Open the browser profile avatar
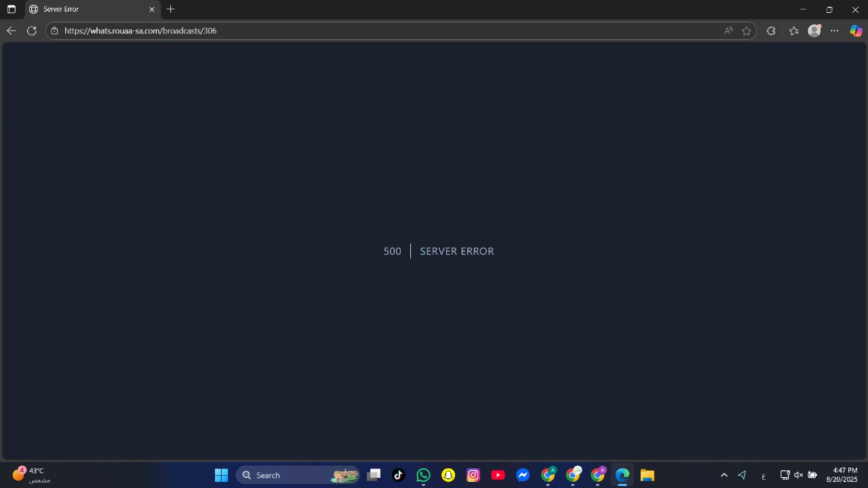This screenshot has width=868, height=488. (x=814, y=31)
